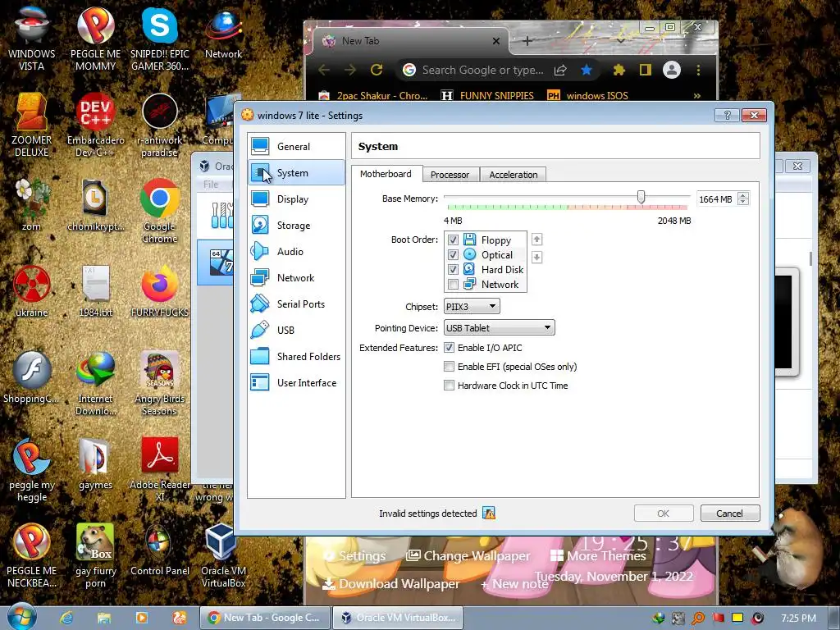Switch to the Acceleration tab
Image resolution: width=840 pixels, height=630 pixels.
pyautogui.click(x=514, y=175)
